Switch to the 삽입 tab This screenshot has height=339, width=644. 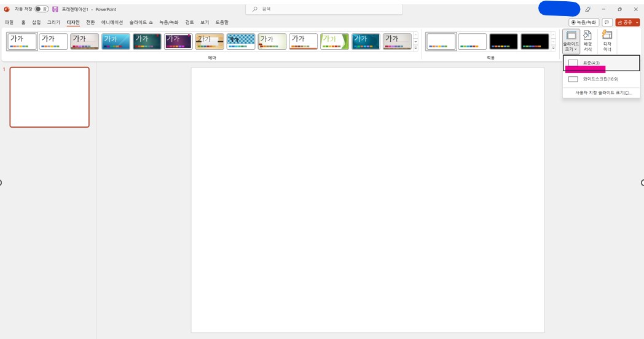coord(36,22)
